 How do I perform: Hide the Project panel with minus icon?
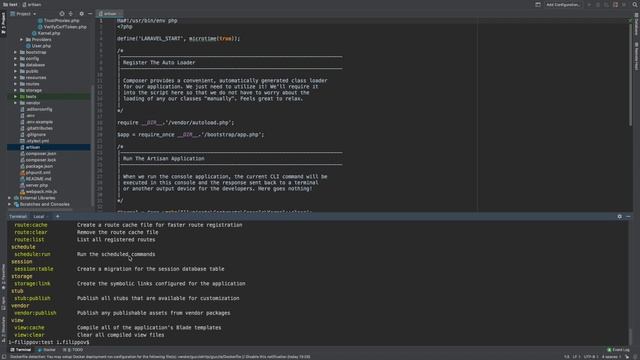[90, 13]
